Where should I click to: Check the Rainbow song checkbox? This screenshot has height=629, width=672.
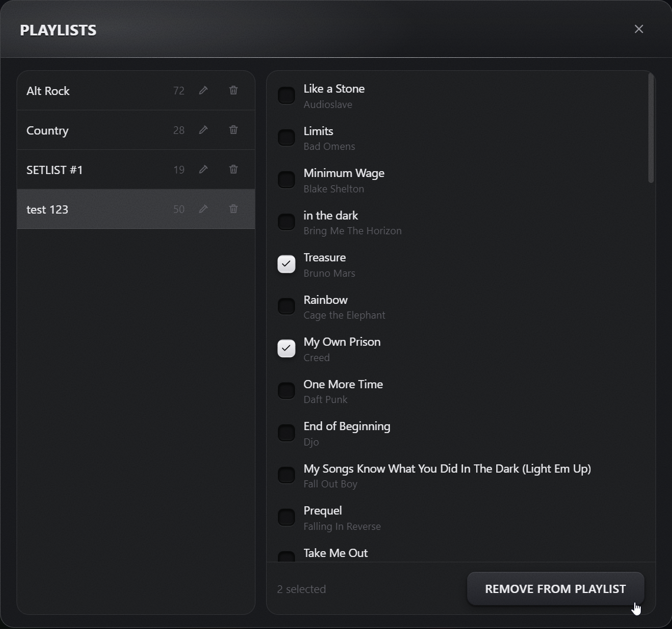tap(286, 306)
